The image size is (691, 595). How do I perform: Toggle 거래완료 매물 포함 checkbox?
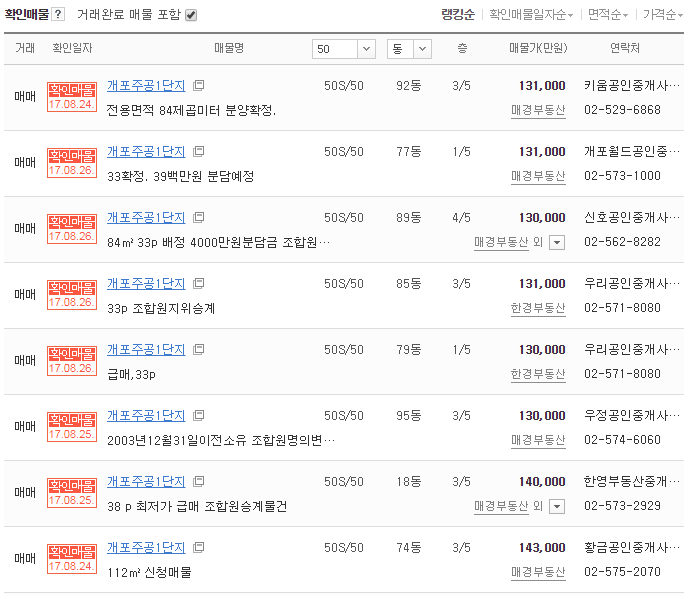pyautogui.click(x=191, y=15)
